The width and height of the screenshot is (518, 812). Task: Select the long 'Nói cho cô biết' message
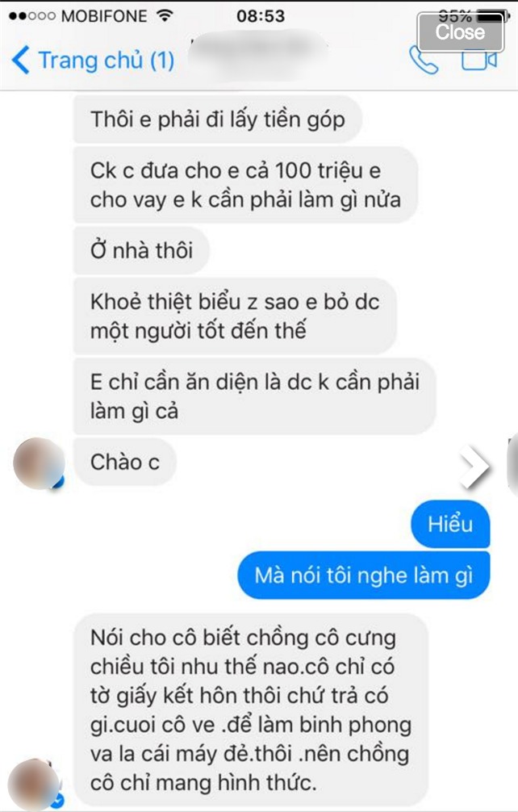pyautogui.click(x=251, y=710)
